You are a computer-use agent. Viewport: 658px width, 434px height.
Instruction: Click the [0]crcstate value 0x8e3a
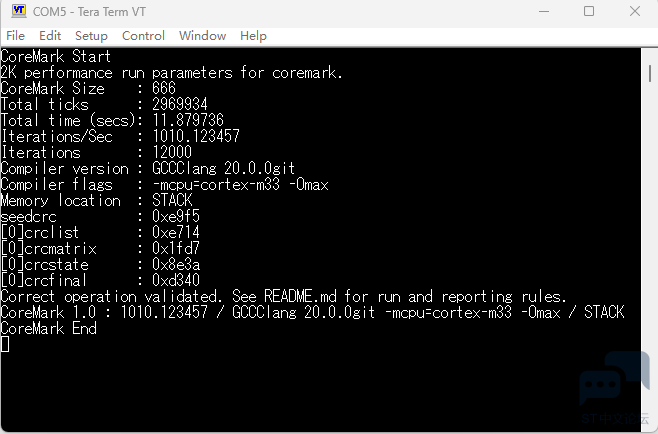[x=175, y=264]
